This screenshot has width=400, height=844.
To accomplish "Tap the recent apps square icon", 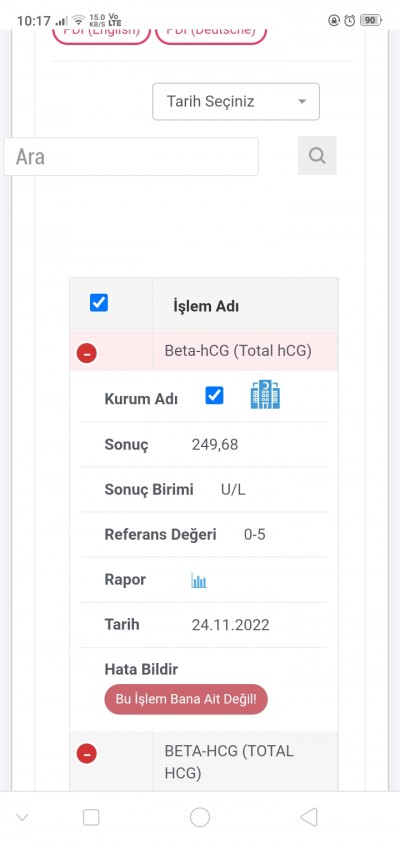I will click(91, 817).
